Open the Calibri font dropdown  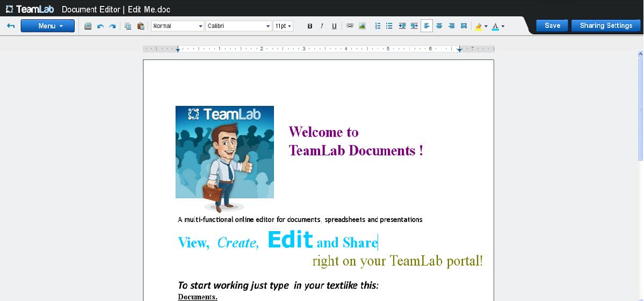tap(238, 26)
